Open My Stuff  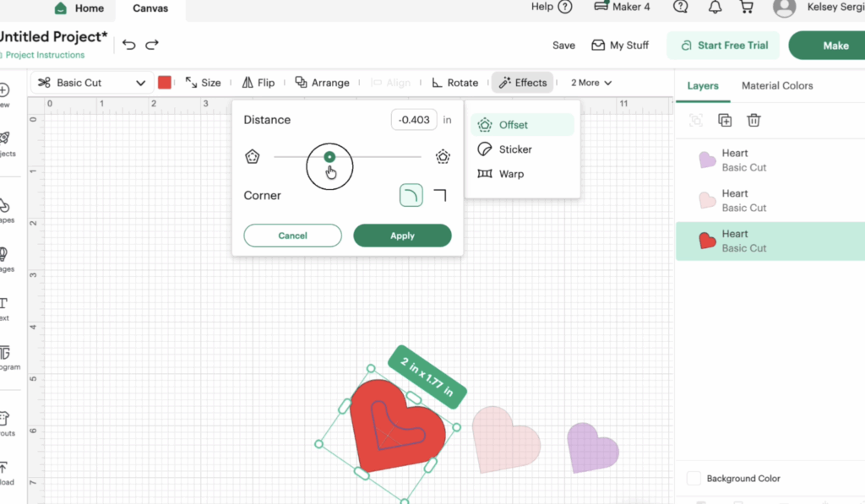click(620, 46)
